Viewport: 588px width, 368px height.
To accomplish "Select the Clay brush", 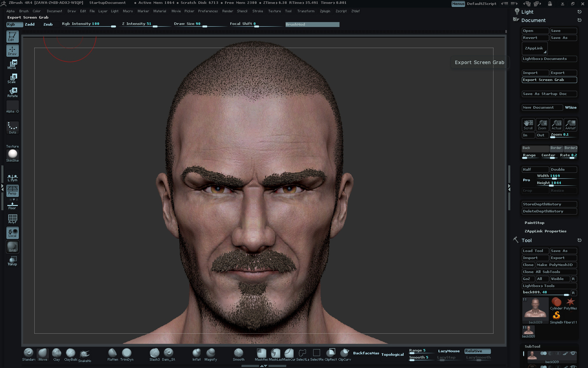I will (56, 354).
